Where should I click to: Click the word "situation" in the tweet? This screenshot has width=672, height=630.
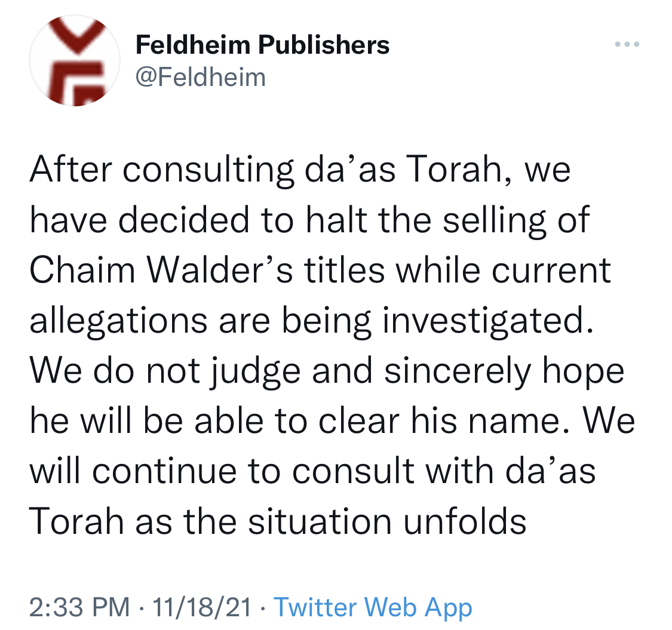pyautogui.click(x=320, y=521)
